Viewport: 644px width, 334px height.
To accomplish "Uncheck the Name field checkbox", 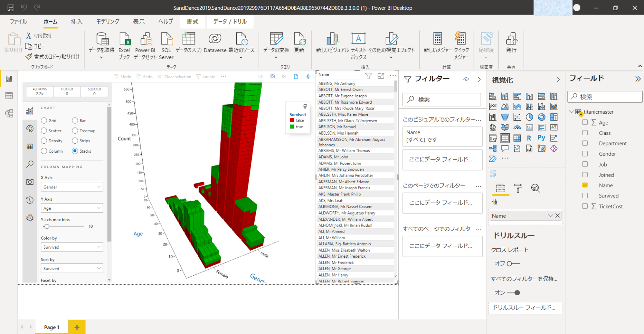I will [x=585, y=185].
